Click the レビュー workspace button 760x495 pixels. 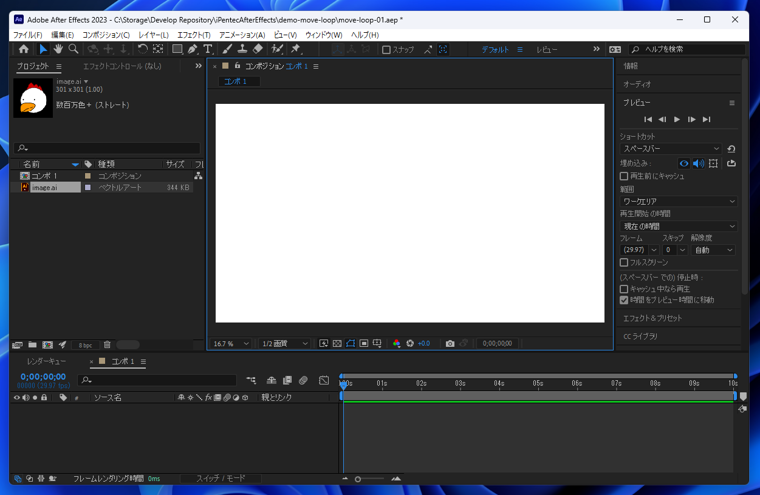pyautogui.click(x=547, y=49)
